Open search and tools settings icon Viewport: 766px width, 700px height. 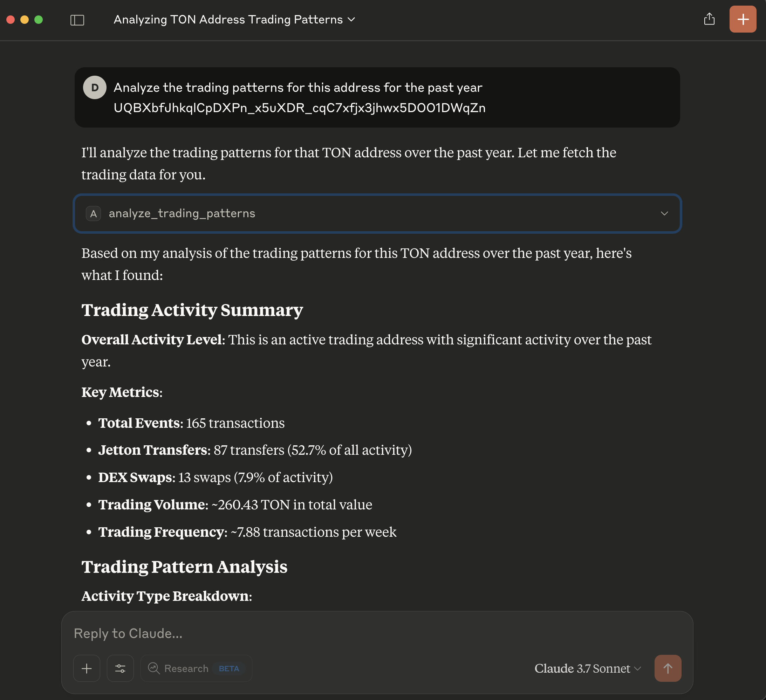(x=120, y=668)
